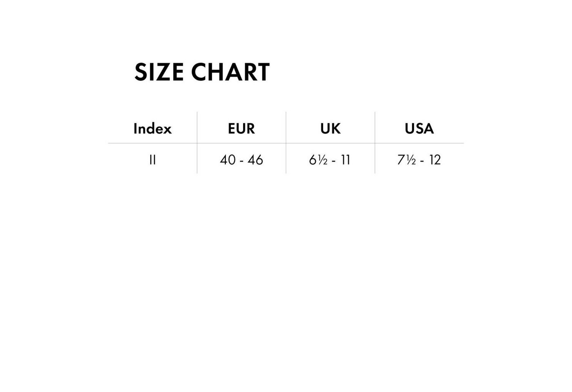Click the 7½ value in USA range
Viewport: 572px width, 392px height.
point(407,160)
